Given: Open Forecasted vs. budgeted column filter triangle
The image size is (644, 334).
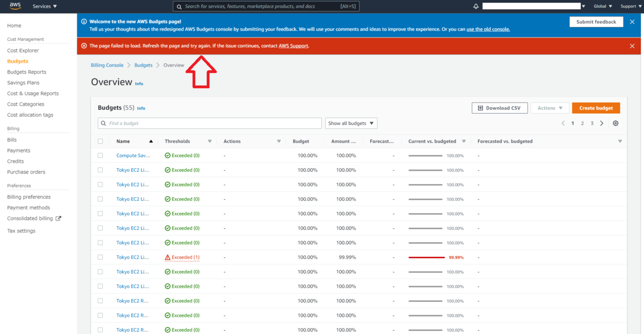Looking at the screenshot, I should click(x=620, y=141).
